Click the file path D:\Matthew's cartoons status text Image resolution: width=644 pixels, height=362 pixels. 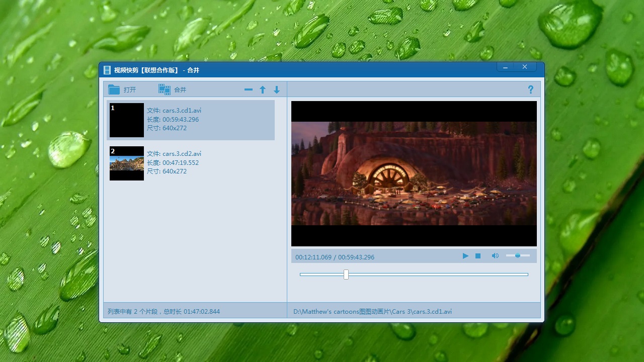(x=372, y=311)
